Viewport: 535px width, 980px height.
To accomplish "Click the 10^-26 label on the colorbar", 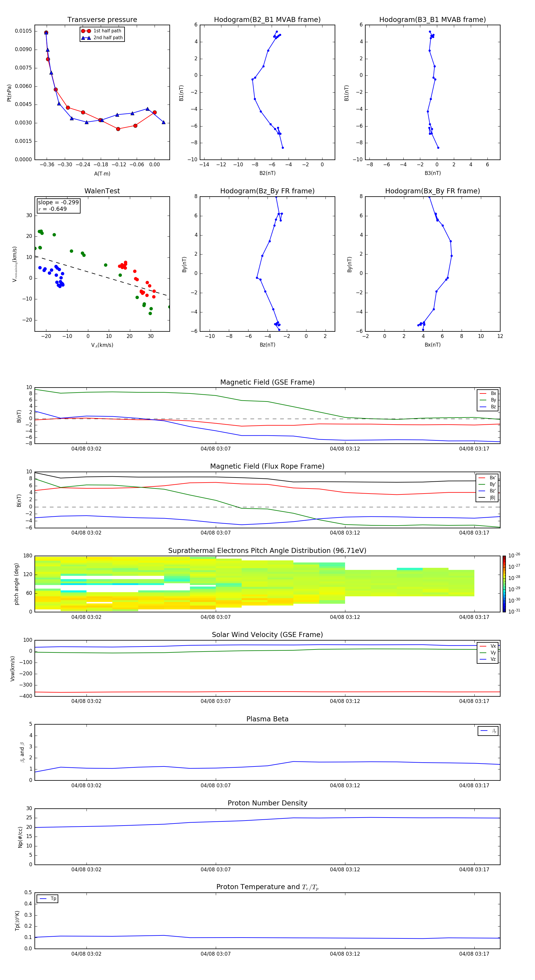I will pyautogui.click(x=514, y=555).
